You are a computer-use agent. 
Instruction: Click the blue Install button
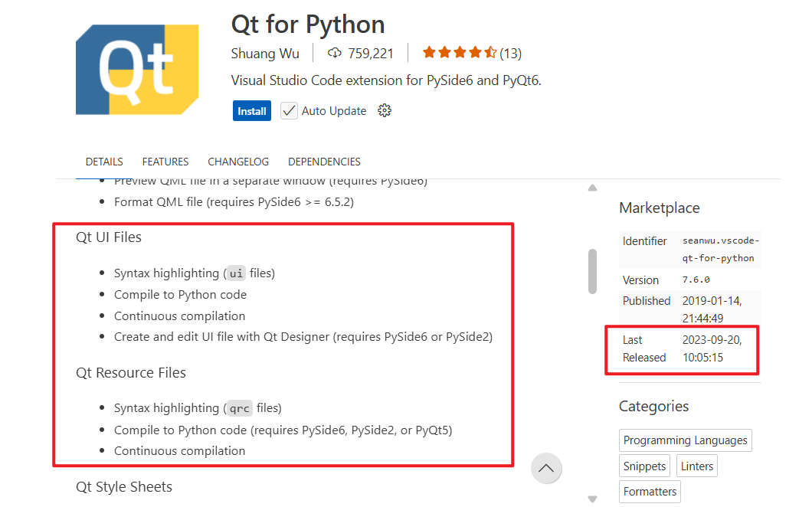point(252,111)
